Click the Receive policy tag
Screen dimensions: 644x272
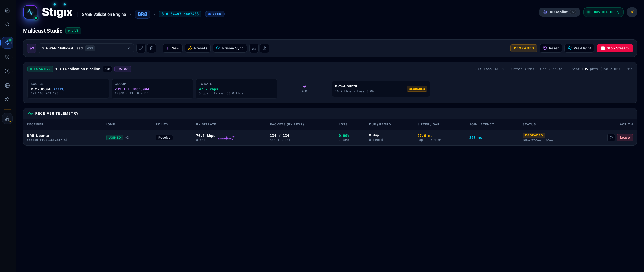click(164, 138)
